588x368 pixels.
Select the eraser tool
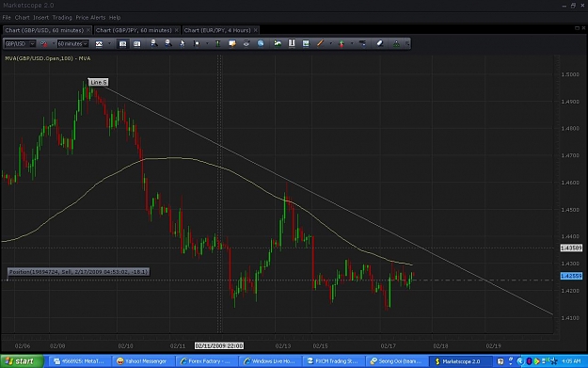380,43
